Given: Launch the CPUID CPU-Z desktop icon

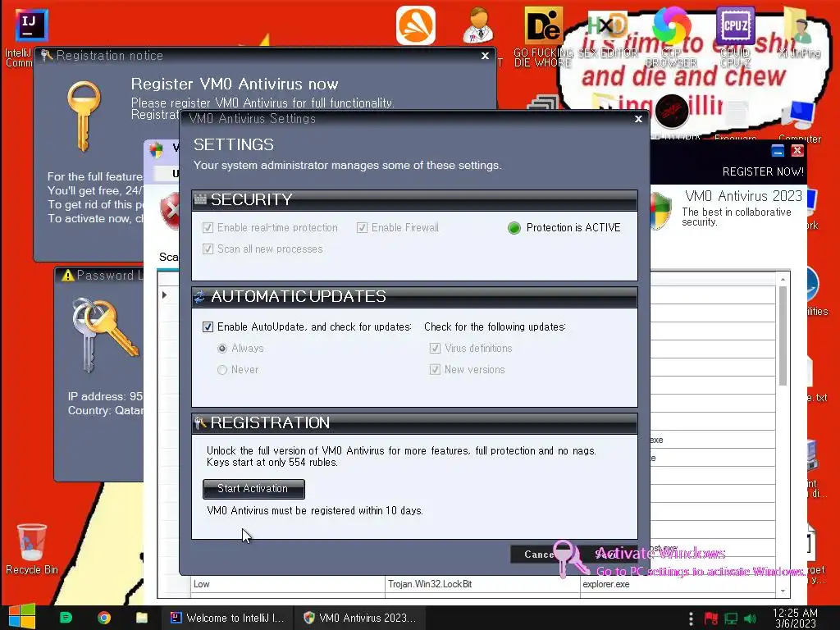Looking at the screenshot, I should tap(736, 25).
